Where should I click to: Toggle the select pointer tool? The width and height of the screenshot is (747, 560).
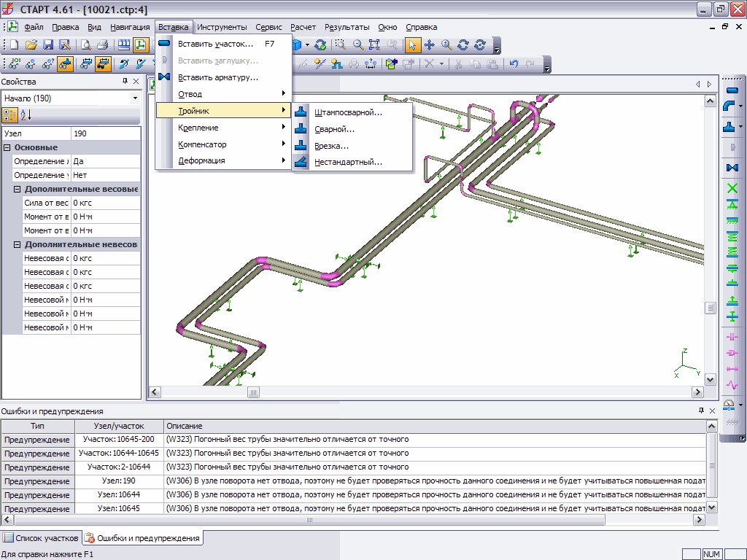pos(413,44)
